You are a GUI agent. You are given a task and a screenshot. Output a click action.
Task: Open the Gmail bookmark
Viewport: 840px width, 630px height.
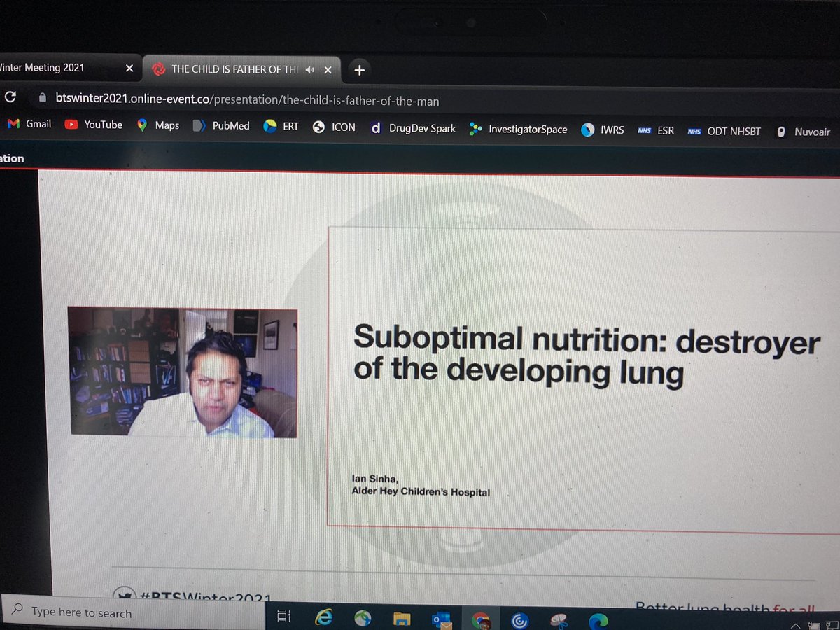click(x=29, y=125)
